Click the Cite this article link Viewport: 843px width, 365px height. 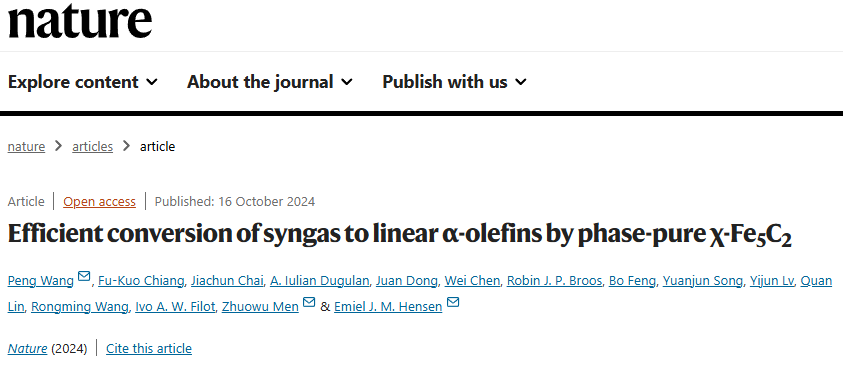(149, 348)
